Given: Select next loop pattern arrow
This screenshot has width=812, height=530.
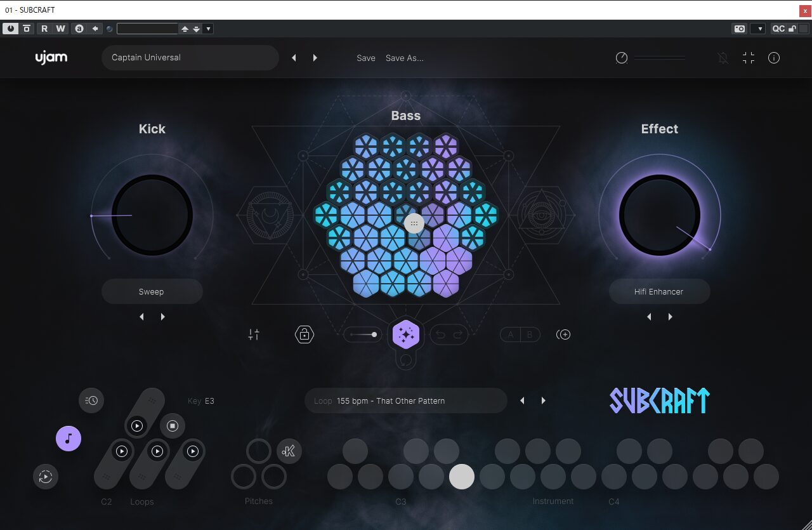Looking at the screenshot, I should 543,401.
